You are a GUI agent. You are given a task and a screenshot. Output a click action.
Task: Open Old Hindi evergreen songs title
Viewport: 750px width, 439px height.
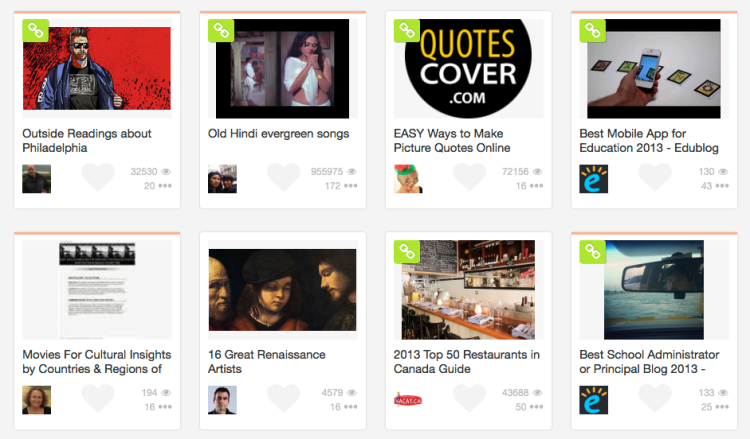click(278, 134)
